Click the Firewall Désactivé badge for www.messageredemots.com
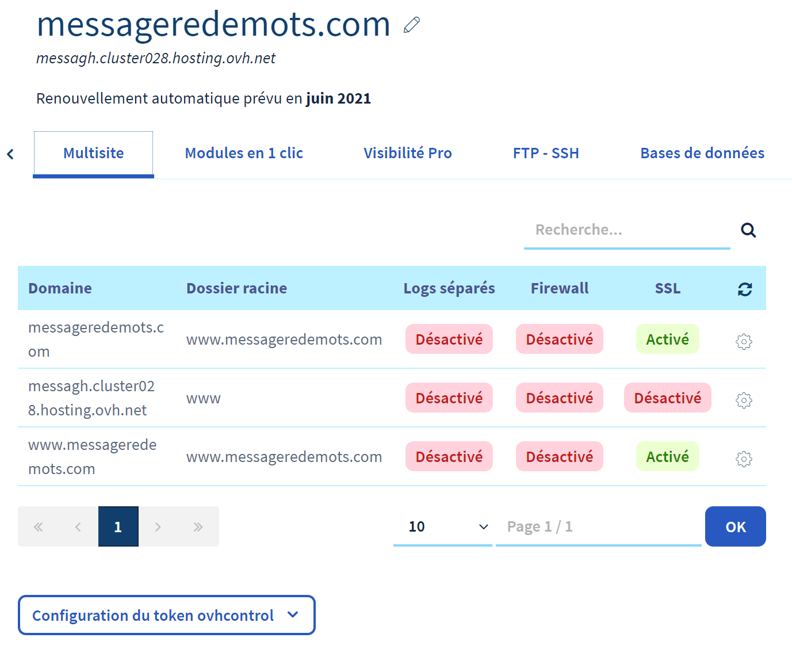Image resolution: width=792 pixels, height=672 pixels. coord(559,457)
